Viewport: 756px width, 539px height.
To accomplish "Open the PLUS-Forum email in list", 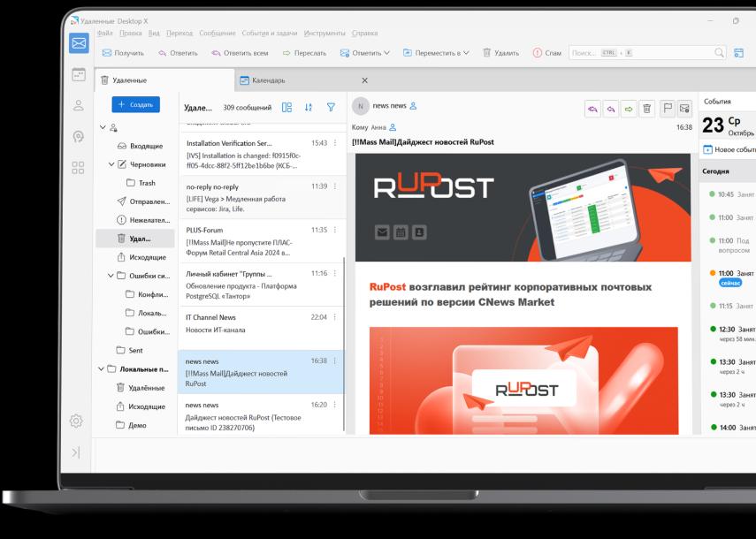I will click(263, 241).
